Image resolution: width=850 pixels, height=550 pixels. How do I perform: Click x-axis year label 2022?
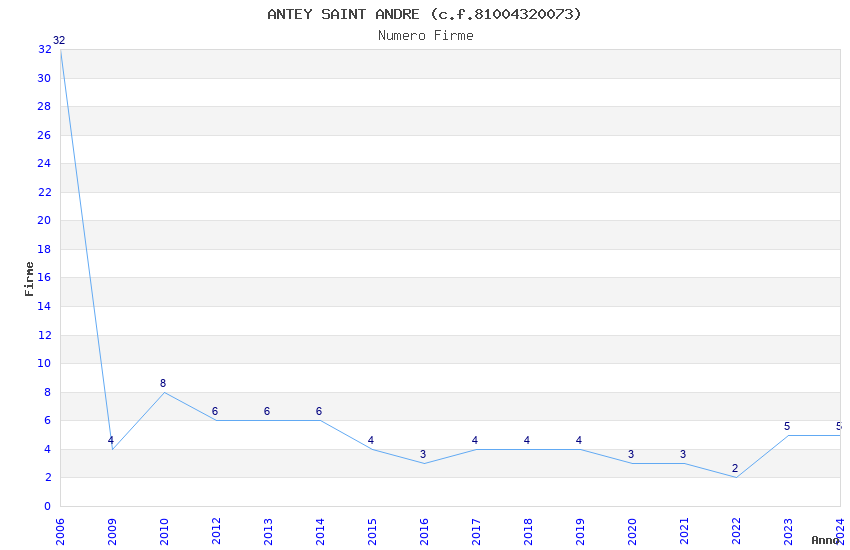737,532
